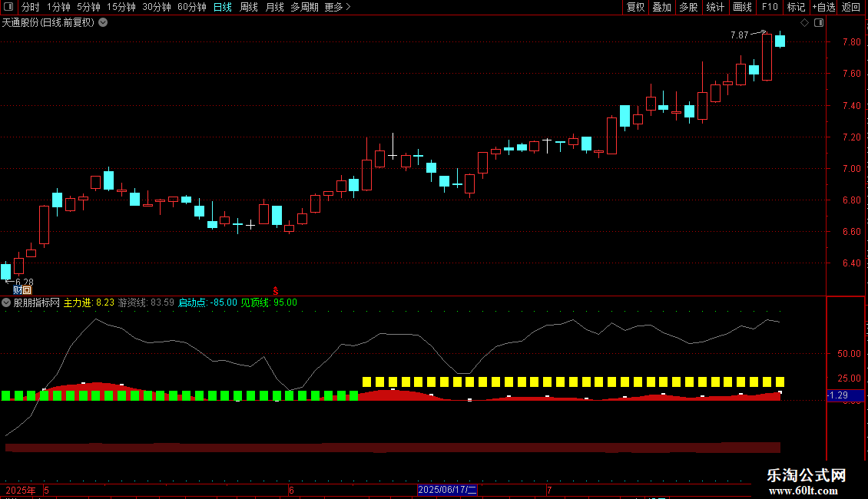Click the 见顶线: 95.00 indicator value
The width and height of the screenshot is (868, 499).
click(269, 302)
